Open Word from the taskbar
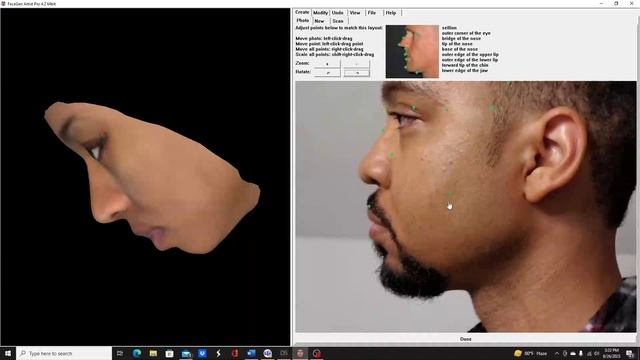 point(251,353)
